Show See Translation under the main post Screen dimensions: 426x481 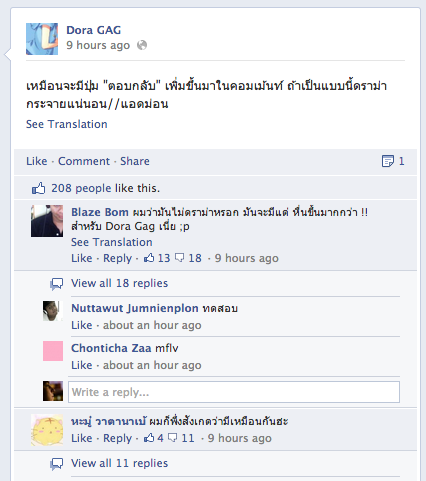[67, 124]
